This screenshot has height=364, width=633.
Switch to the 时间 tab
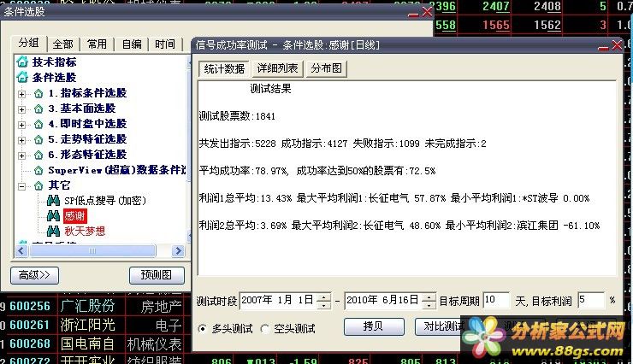tap(165, 44)
